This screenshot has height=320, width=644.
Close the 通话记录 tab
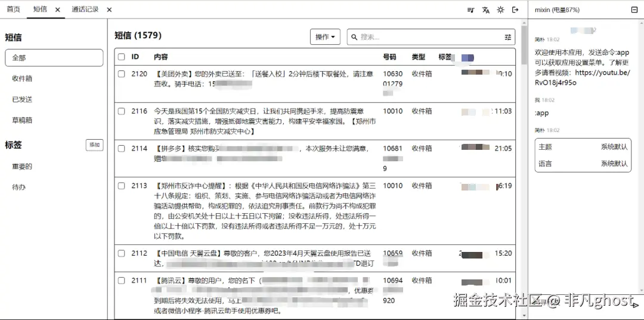tap(109, 10)
